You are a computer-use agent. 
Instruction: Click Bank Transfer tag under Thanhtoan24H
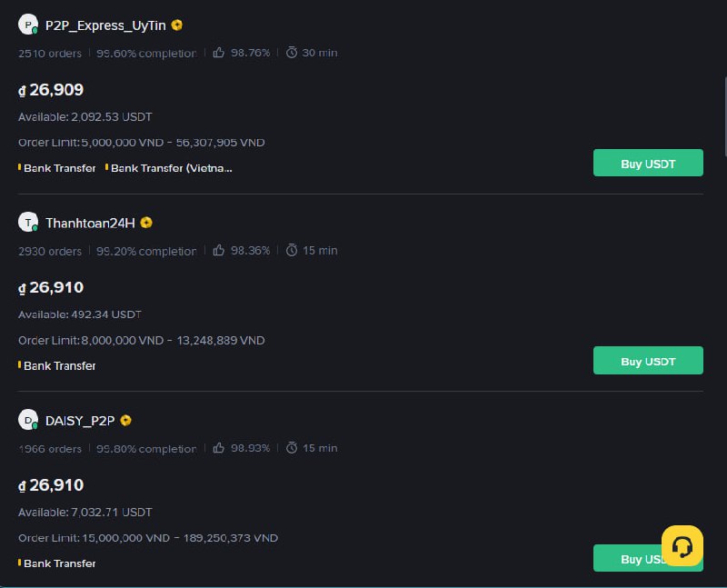[x=59, y=365]
